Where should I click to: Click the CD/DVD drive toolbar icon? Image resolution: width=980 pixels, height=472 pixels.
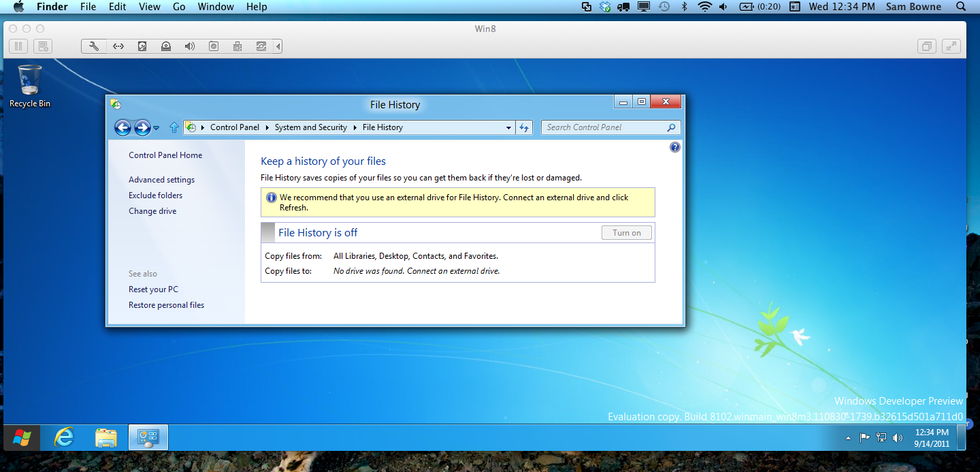tap(166, 46)
